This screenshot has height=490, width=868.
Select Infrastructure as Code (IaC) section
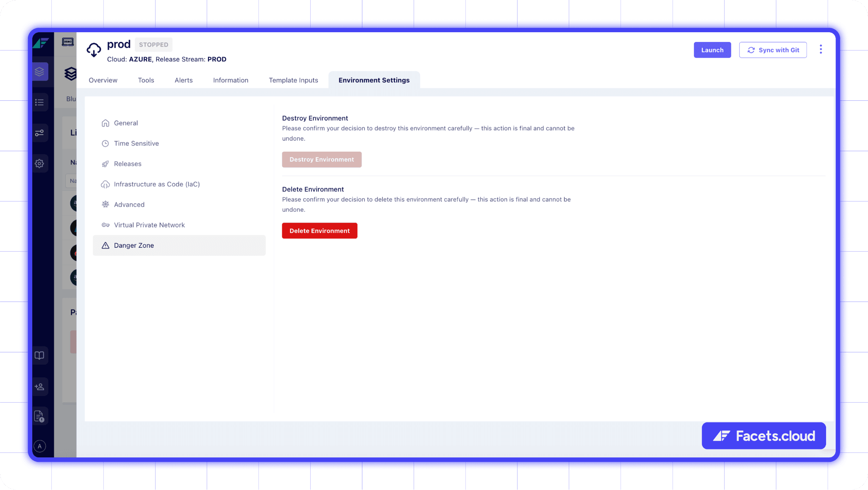tap(156, 184)
